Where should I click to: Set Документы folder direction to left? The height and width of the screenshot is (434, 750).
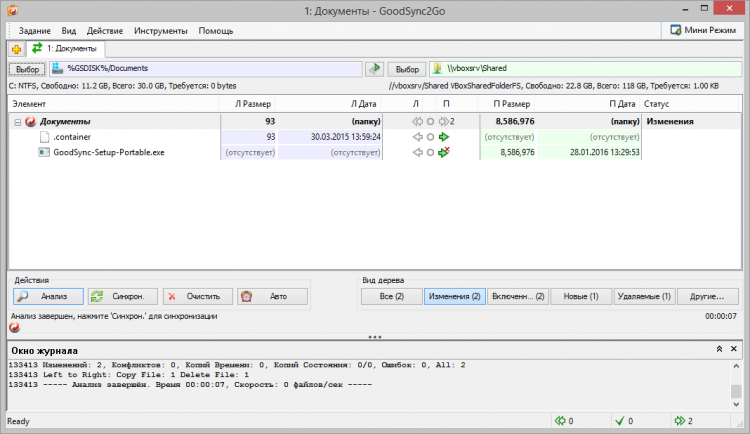(x=418, y=122)
